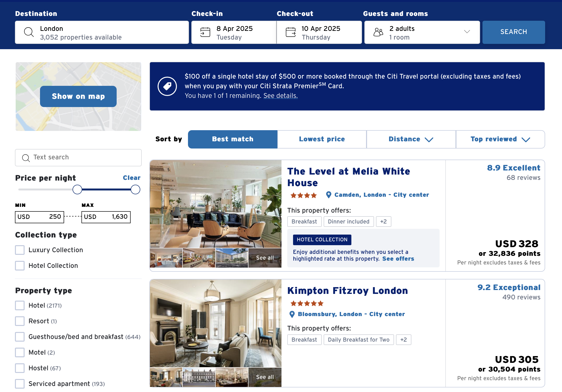Tick the Luxury Collection checkbox
Image resolution: width=562 pixels, height=392 pixels.
click(x=20, y=250)
